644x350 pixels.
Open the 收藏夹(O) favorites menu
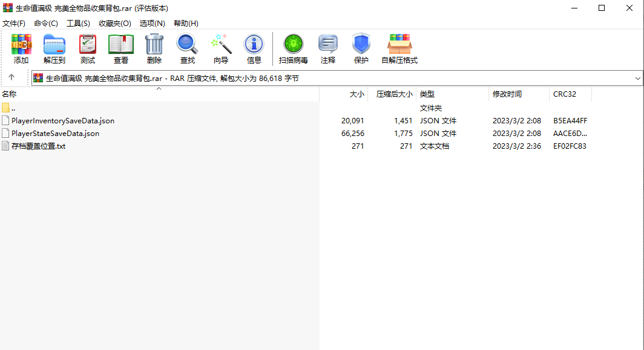[115, 24]
